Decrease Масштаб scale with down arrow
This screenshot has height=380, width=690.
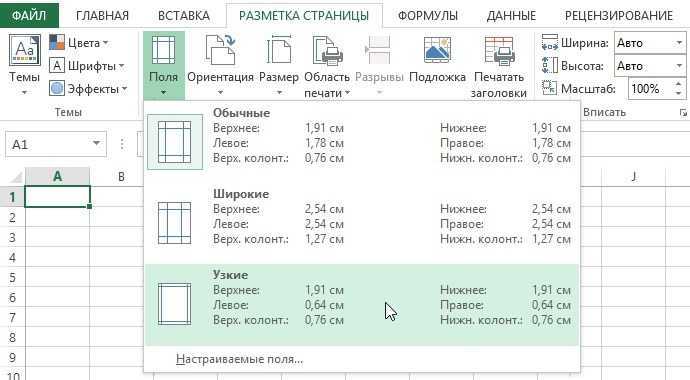point(679,94)
